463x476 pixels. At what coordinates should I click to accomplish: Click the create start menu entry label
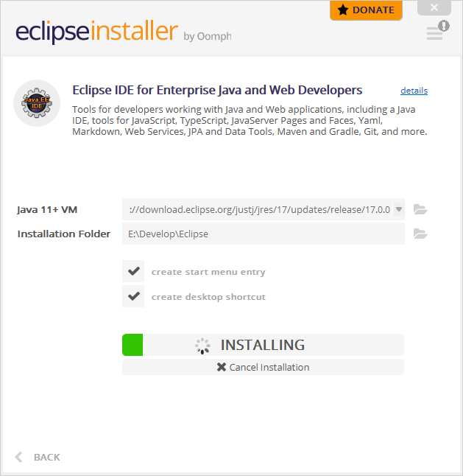(x=208, y=272)
